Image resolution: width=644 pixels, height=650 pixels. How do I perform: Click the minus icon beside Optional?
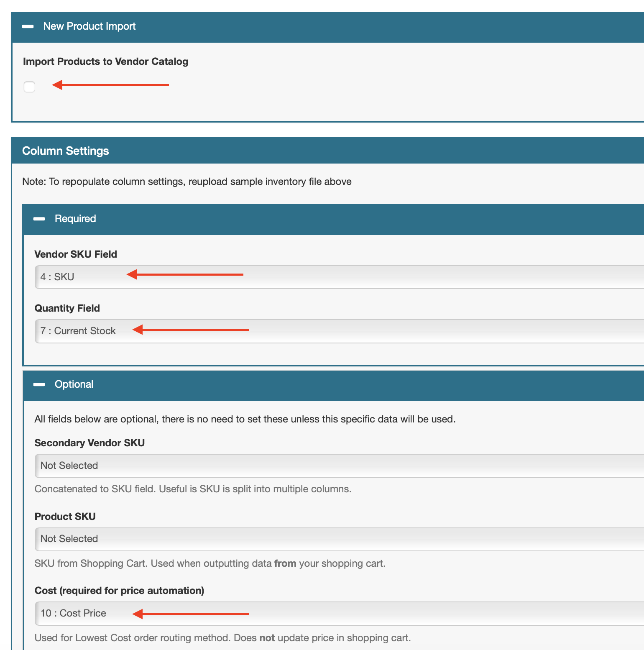point(39,384)
